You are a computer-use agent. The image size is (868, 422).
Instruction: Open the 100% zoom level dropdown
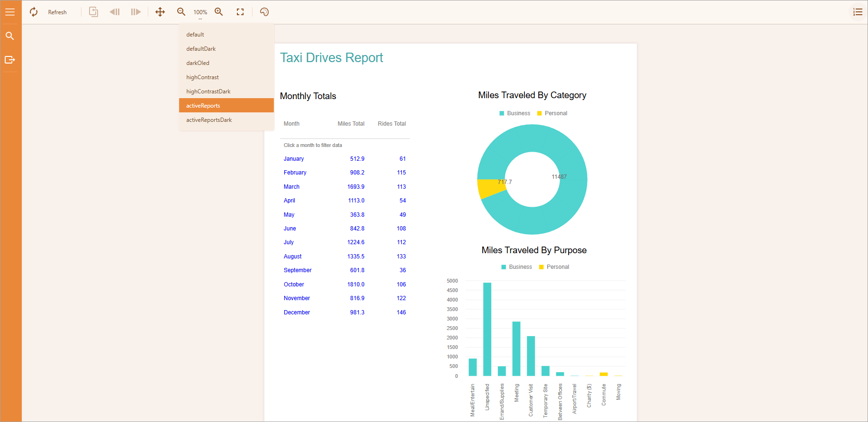(x=200, y=13)
